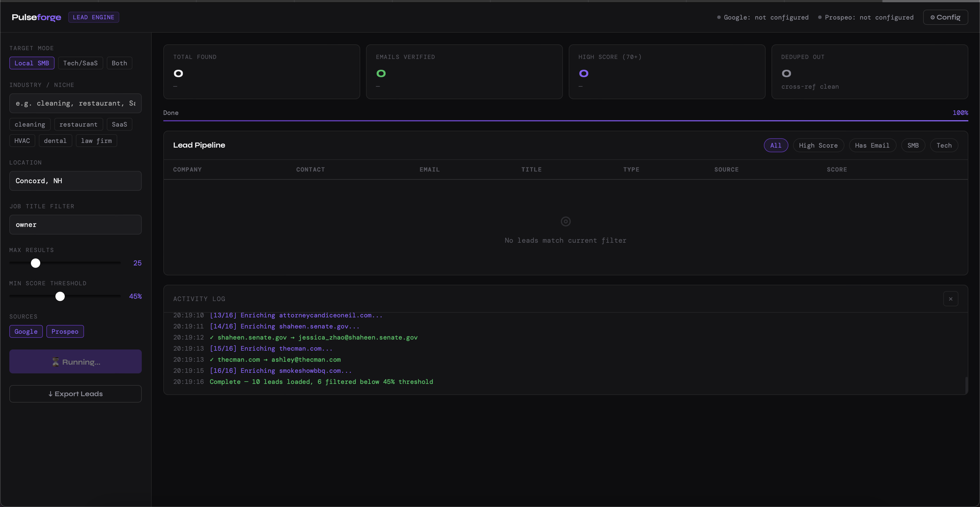This screenshot has height=507, width=980.
Task: Click the Deduped Out circle icon
Action: [787, 73]
